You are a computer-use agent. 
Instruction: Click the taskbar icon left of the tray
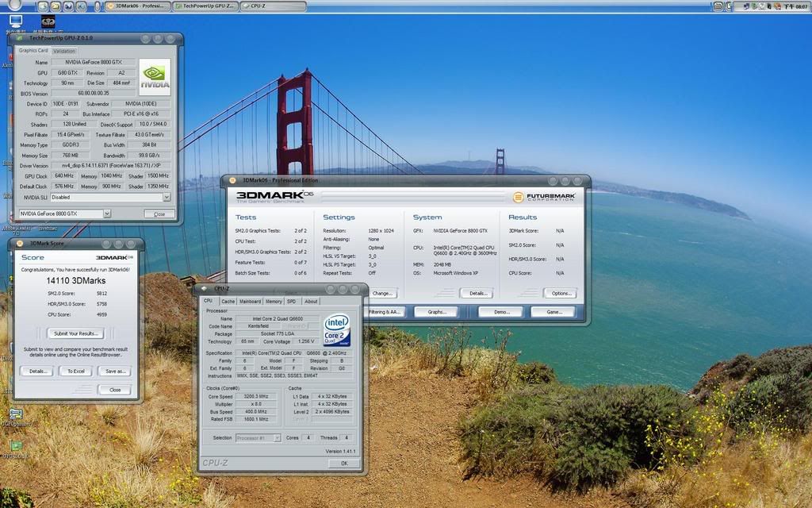(x=718, y=6)
